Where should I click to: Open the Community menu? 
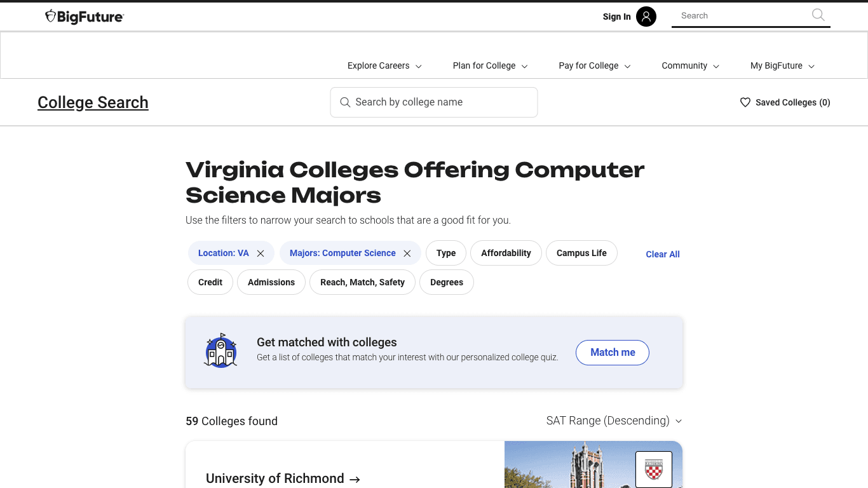point(689,65)
